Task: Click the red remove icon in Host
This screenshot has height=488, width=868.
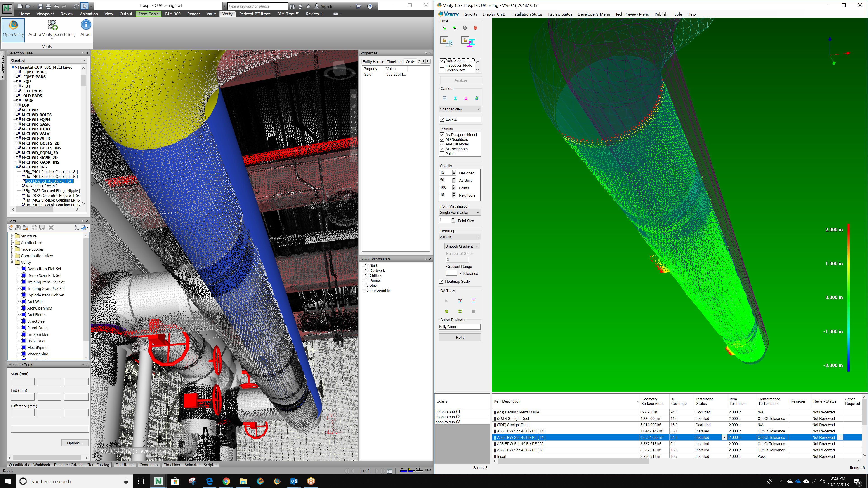Action: click(475, 28)
